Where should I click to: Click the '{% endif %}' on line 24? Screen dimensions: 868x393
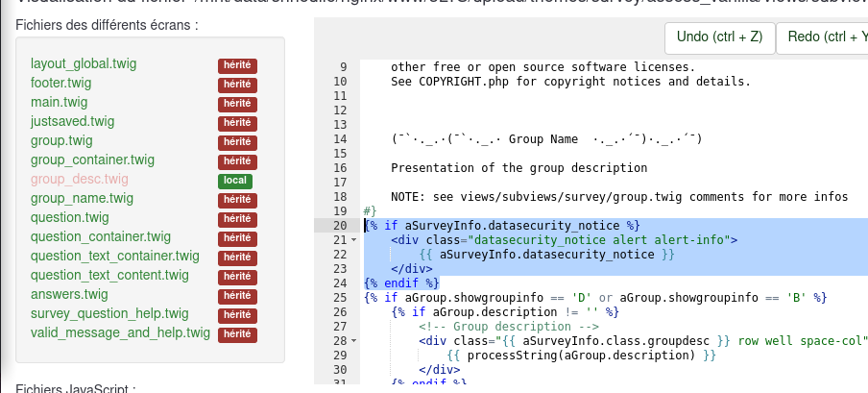pyautogui.click(x=401, y=283)
